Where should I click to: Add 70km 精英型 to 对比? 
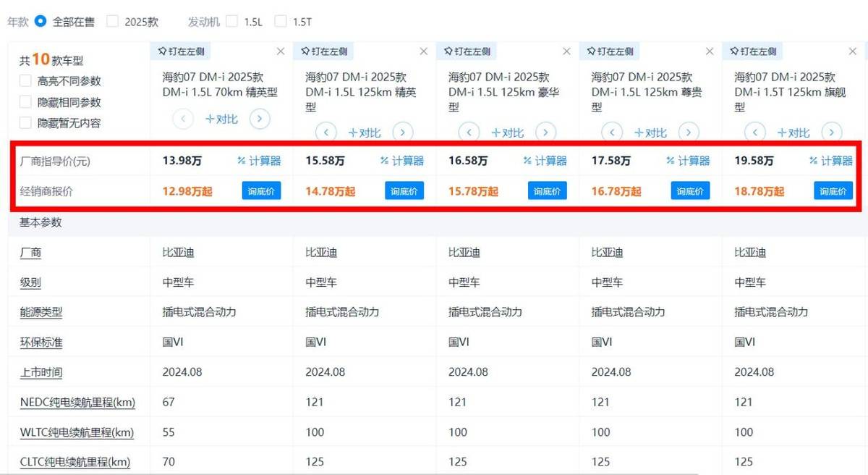221,119
